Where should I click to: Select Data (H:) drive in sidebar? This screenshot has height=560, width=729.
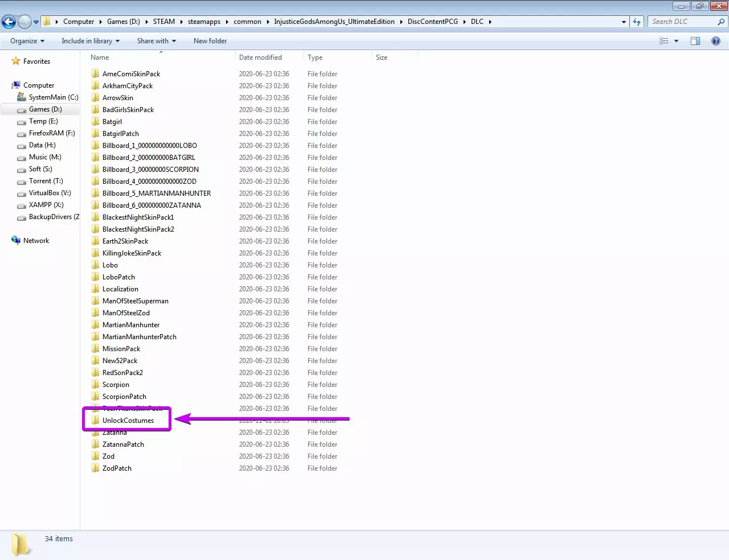(42, 145)
